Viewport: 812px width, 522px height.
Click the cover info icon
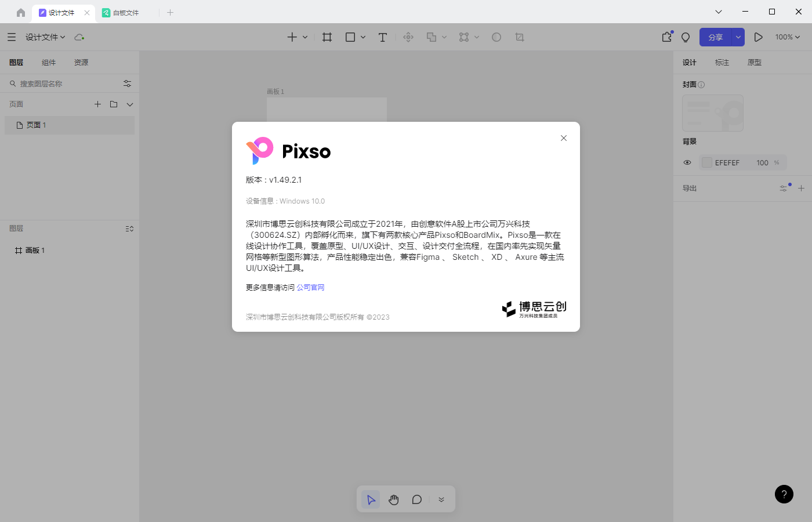pos(701,85)
